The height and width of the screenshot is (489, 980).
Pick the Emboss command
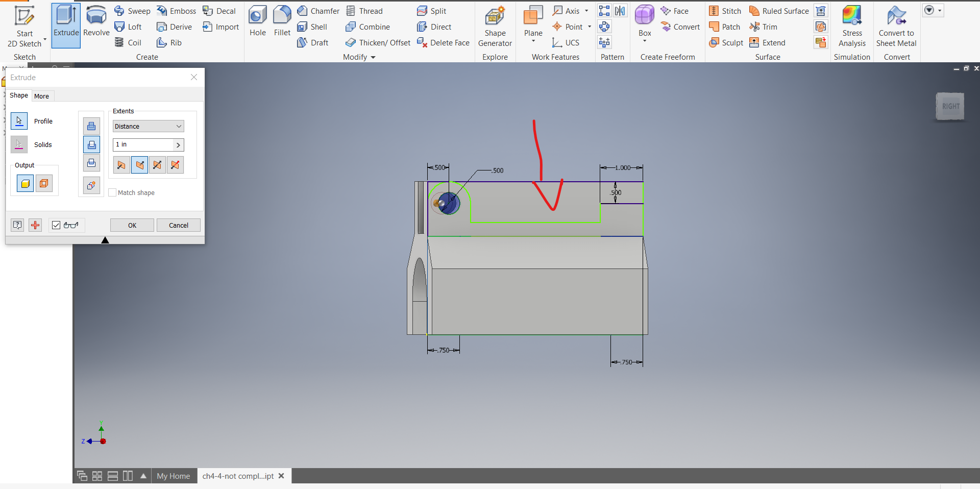coord(176,11)
